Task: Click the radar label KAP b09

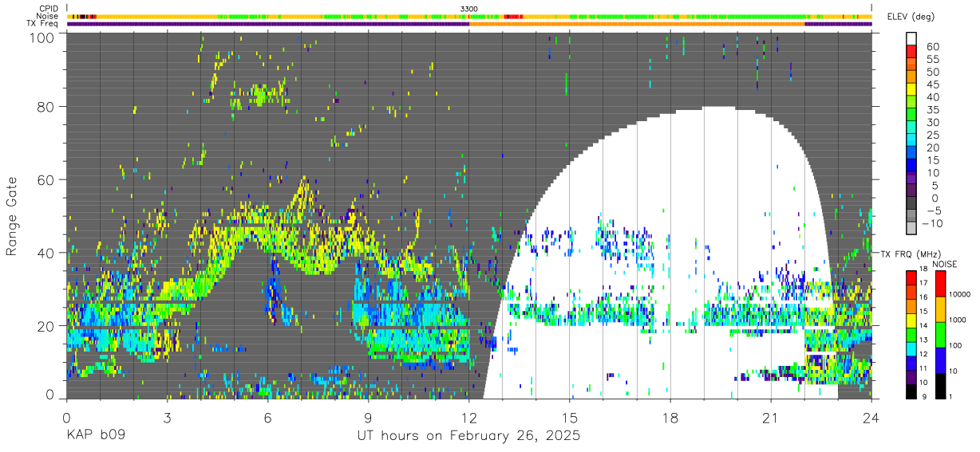Action: pos(95,436)
